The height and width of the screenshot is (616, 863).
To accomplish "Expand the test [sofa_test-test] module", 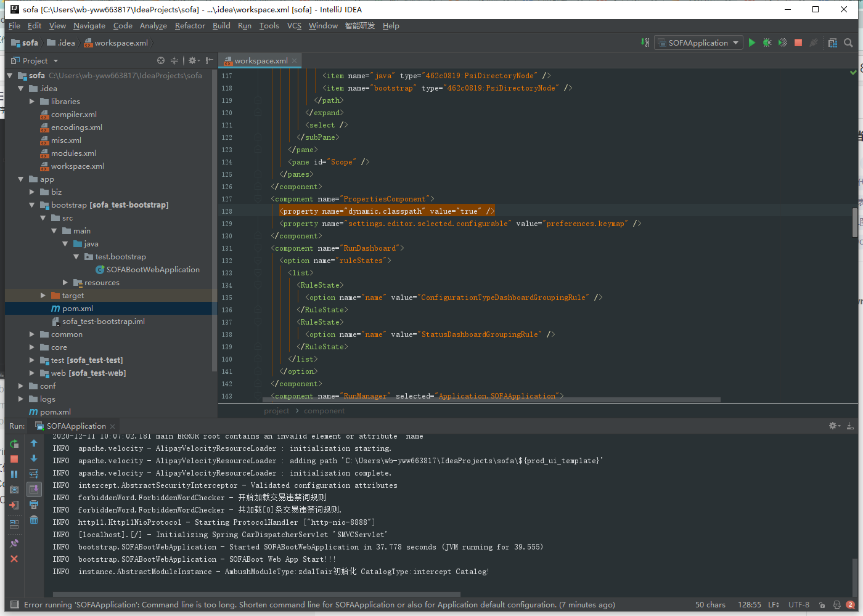I will pos(32,360).
